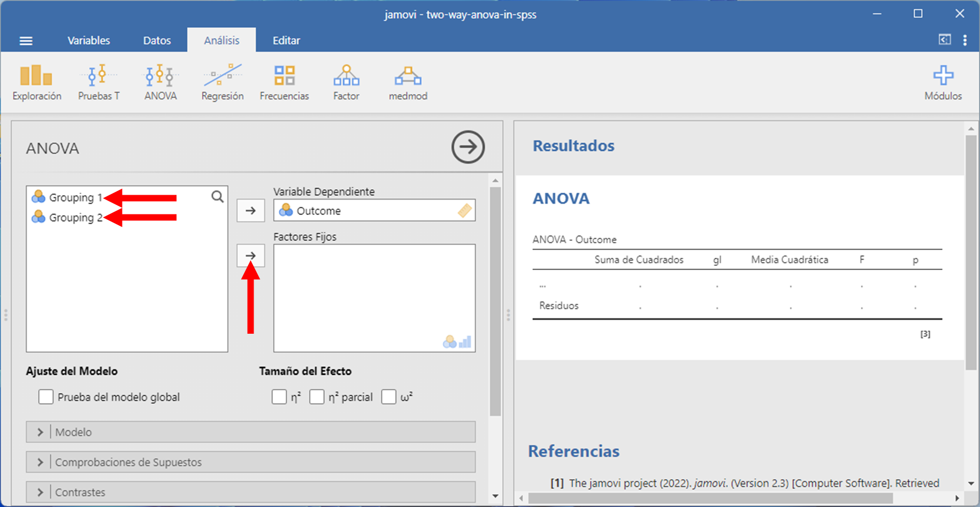Open the Regresión analysis menu

click(222, 82)
